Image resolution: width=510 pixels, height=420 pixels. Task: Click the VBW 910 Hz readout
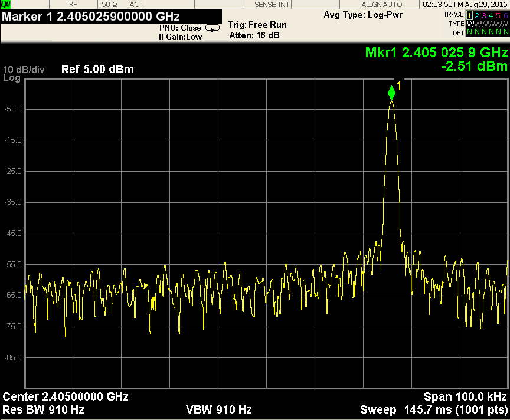[219, 409]
